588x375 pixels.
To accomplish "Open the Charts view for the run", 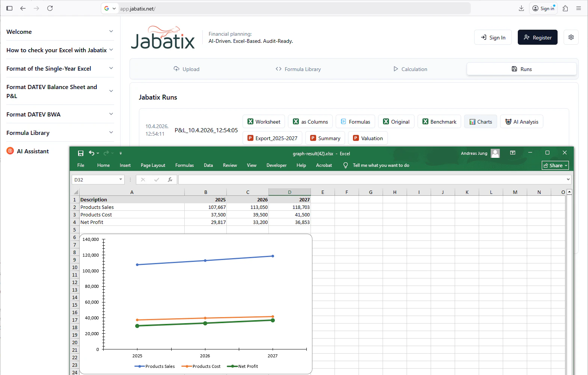I will tap(480, 121).
